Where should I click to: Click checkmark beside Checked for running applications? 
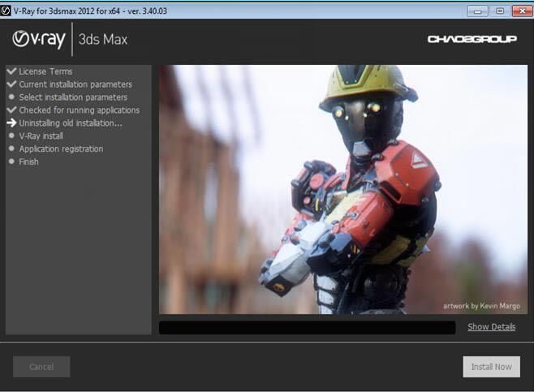click(x=11, y=110)
